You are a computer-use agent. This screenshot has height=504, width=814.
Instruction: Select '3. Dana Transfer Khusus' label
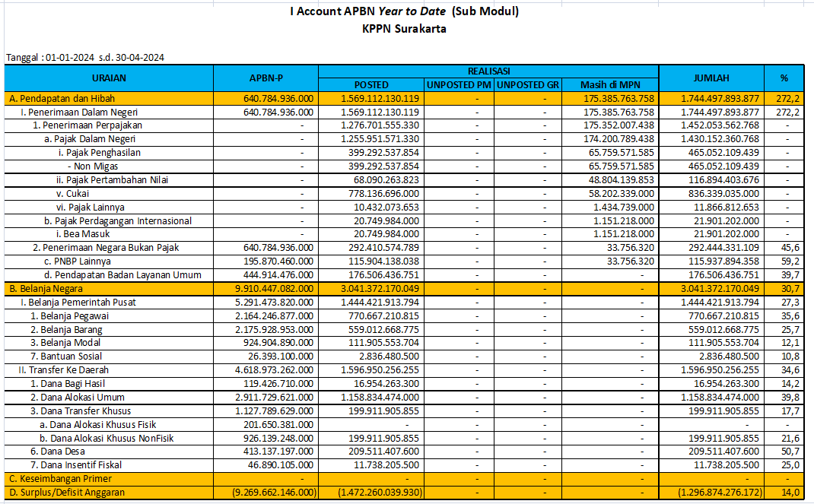tap(81, 411)
